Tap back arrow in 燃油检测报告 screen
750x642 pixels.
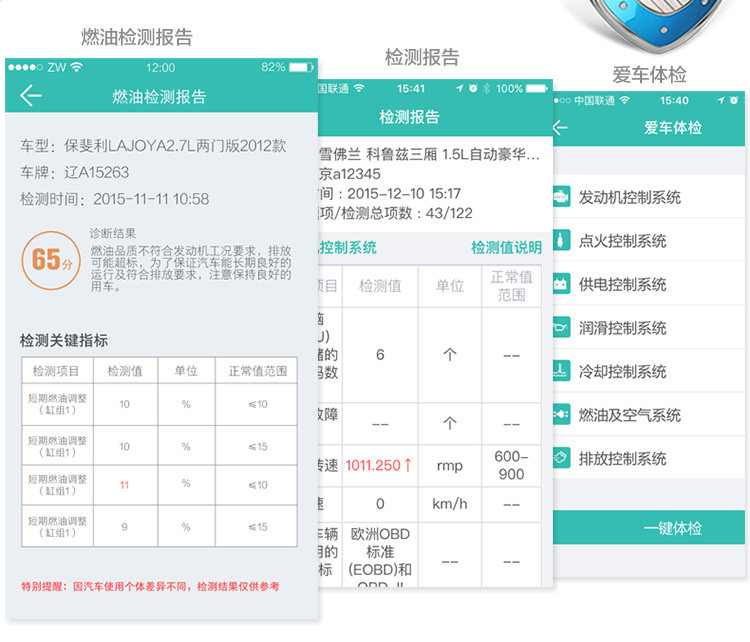[x=31, y=96]
